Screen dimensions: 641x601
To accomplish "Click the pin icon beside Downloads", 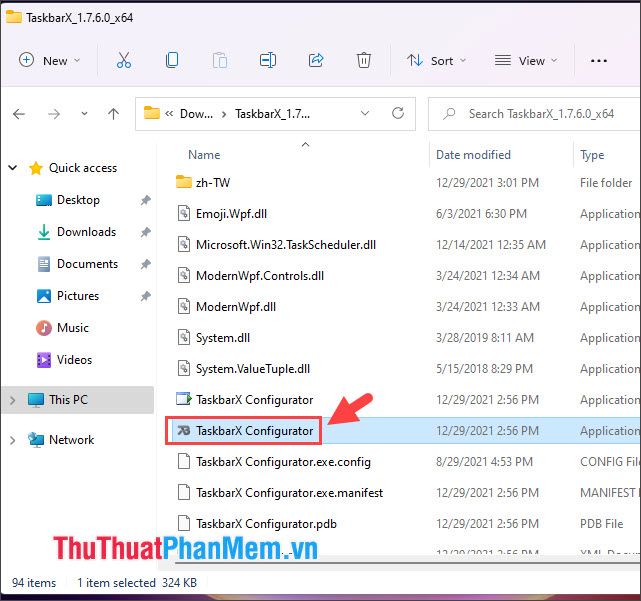I will [x=146, y=232].
